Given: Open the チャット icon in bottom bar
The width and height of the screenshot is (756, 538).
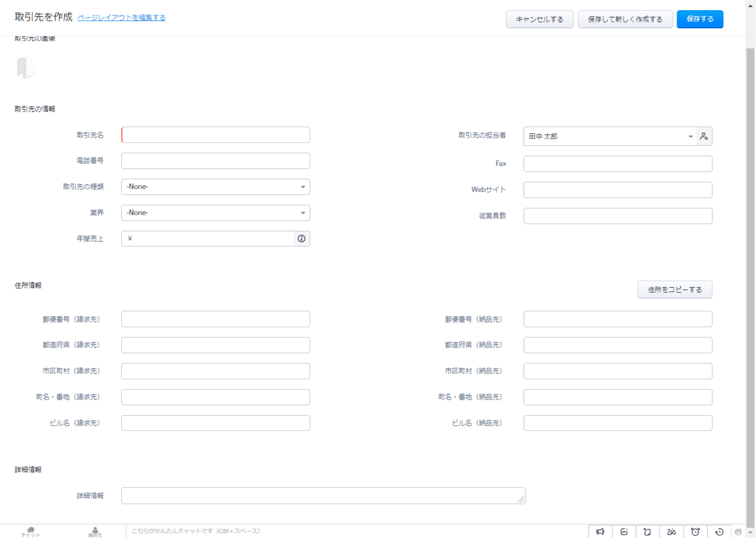Looking at the screenshot, I should 31,532.
